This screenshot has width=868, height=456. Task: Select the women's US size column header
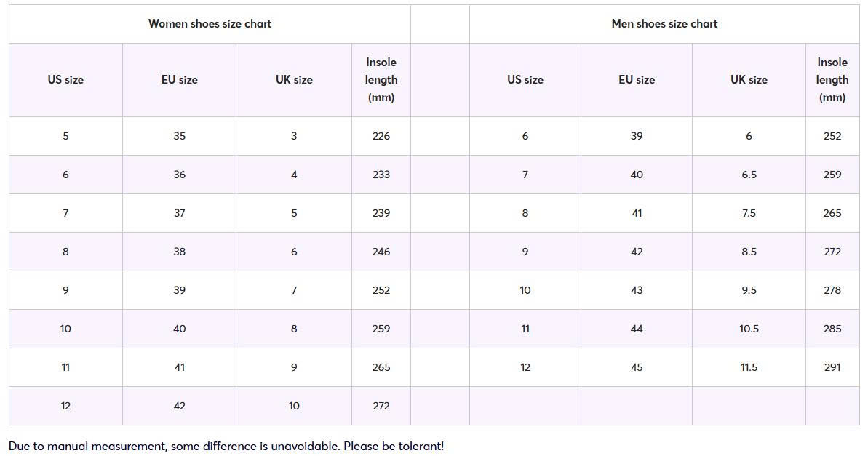coord(65,80)
